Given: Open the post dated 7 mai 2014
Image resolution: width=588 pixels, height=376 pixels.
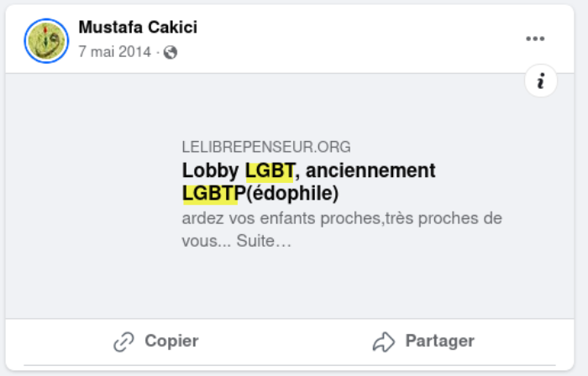Looking at the screenshot, I should (x=114, y=52).
